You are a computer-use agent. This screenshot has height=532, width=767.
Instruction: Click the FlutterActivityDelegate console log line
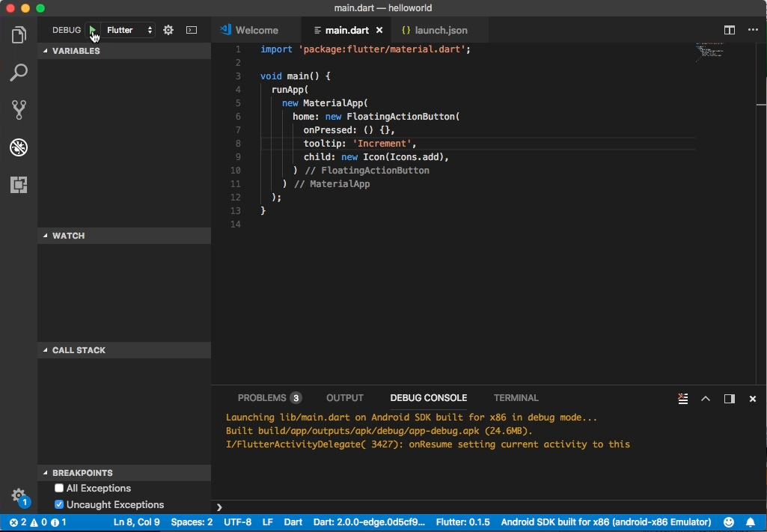click(x=427, y=444)
